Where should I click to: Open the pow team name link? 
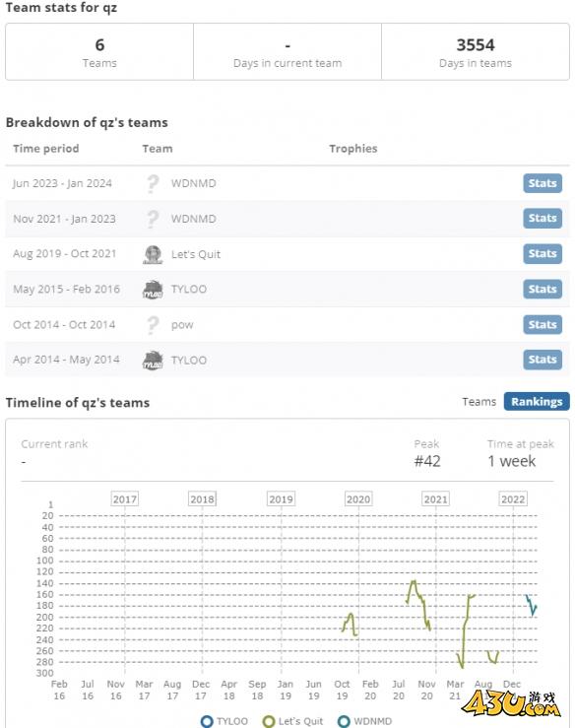182,325
